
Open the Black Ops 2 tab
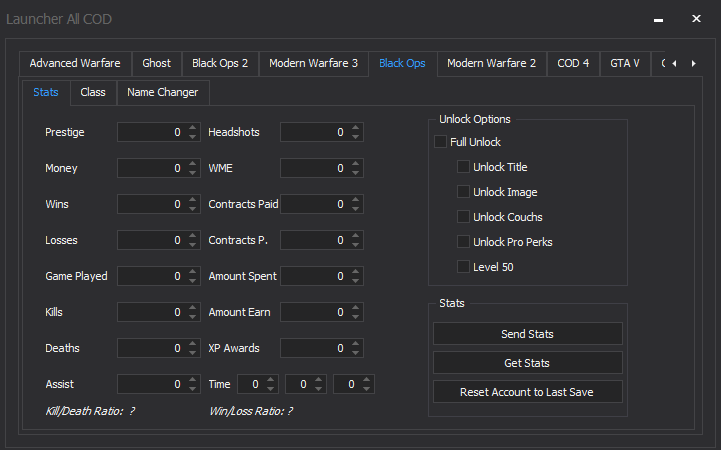pos(220,63)
